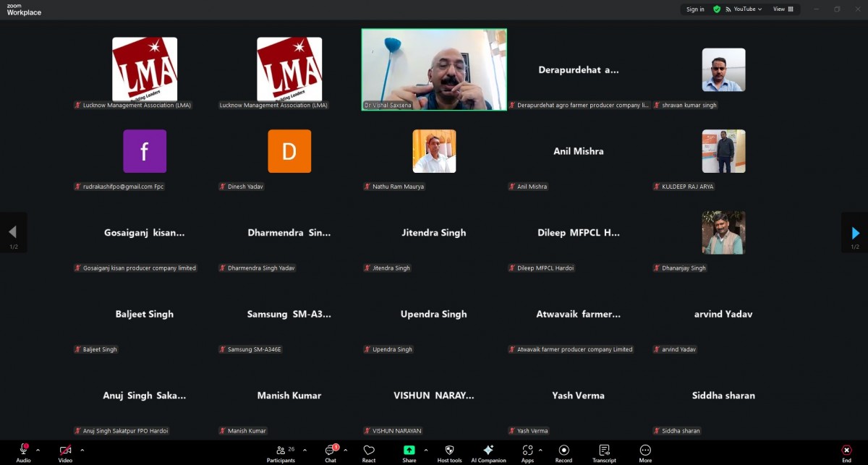Screen dimensions: 868x465
Task: Open the Apps menu icon
Action: 527,451
